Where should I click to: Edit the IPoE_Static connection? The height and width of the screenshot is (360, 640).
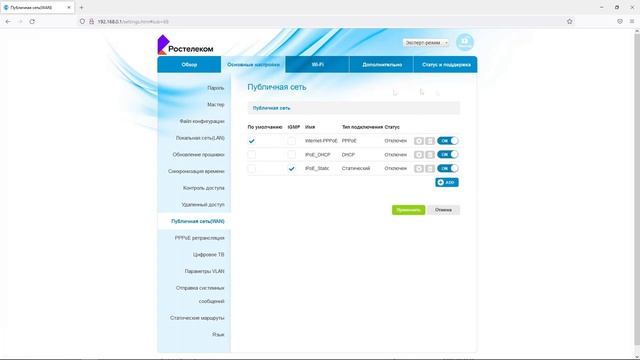(419, 169)
